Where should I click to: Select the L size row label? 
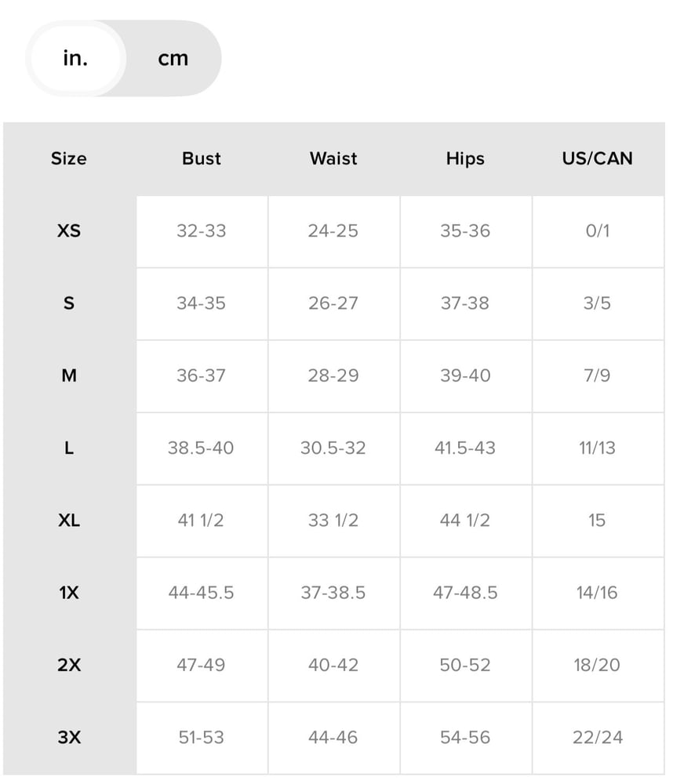click(69, 448)
